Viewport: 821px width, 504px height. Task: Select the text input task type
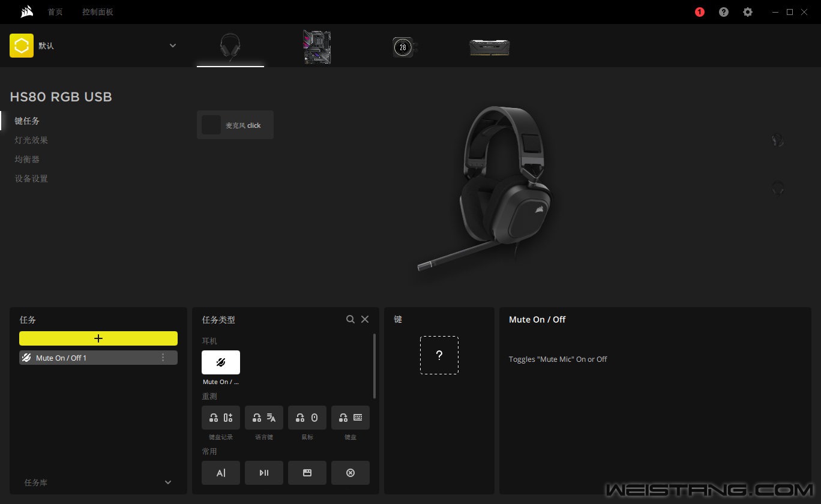point(221,473)
